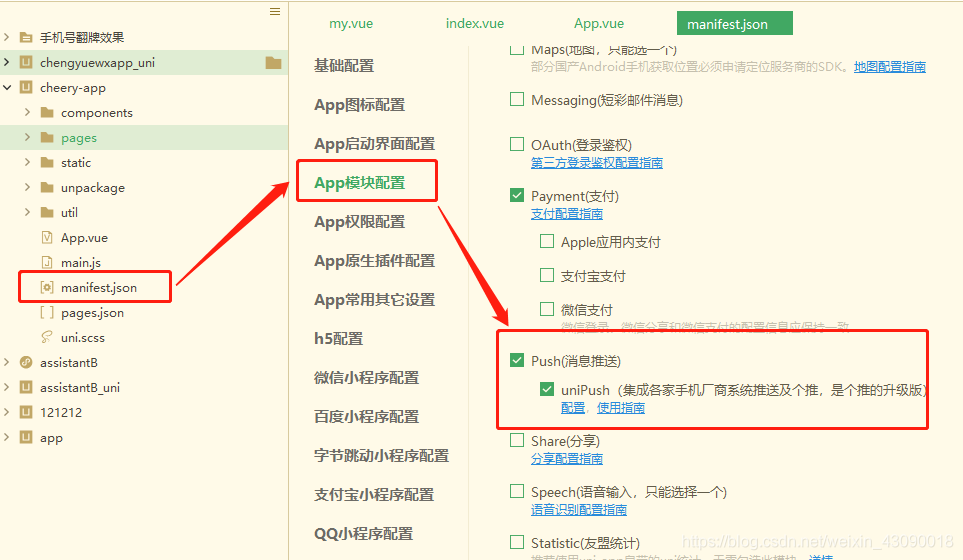Open the App权限配置 section
The height and width of the screenshot is (560, 963).
pos(359,222)
